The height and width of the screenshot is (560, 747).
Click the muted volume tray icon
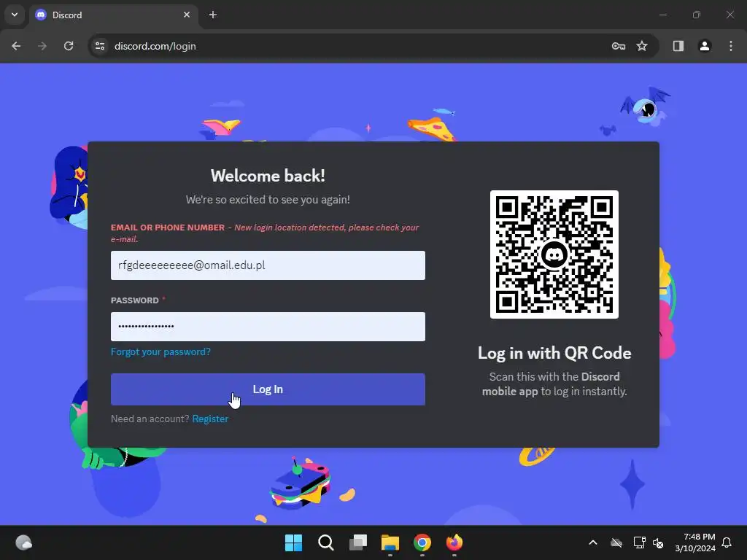point(658,542)
